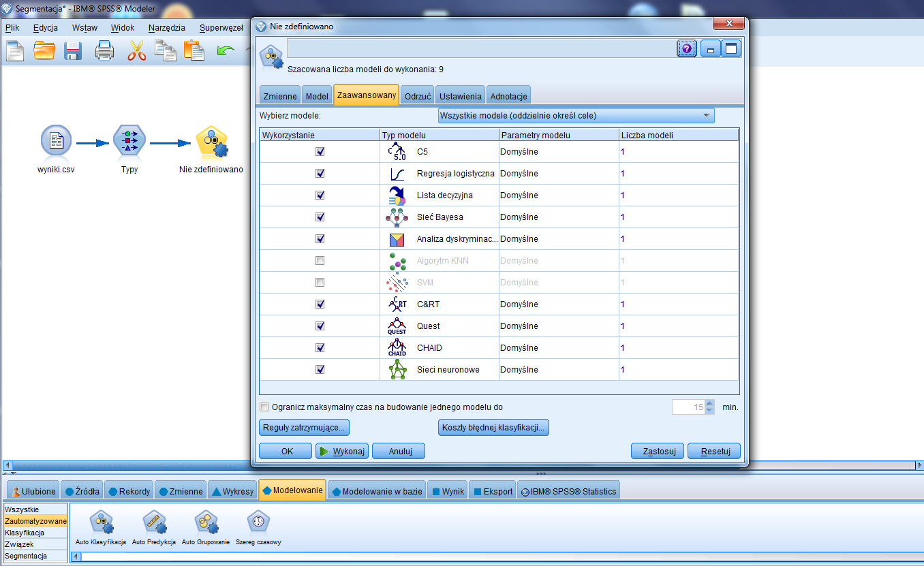Image resolution: width=924 pixels, height=566 pixels.
Task: Click the Resetuj button
Action: 714,451
